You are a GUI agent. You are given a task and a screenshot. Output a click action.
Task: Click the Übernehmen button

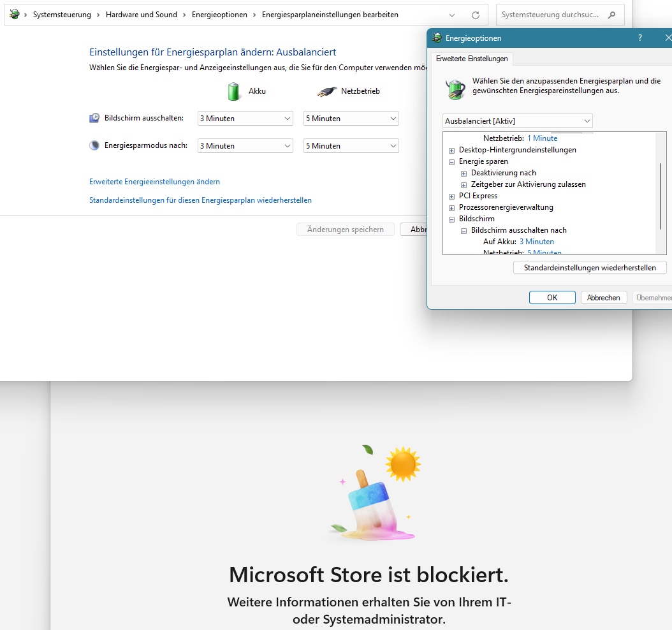pyautogui.click(x=653, y=297)
